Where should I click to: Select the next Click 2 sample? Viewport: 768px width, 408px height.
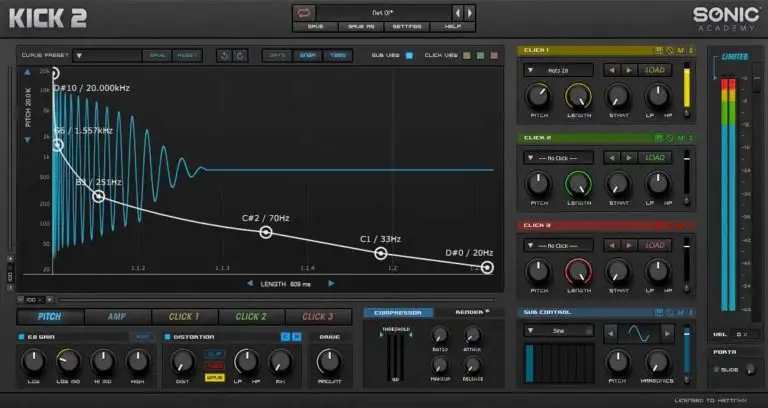[629, 158]
